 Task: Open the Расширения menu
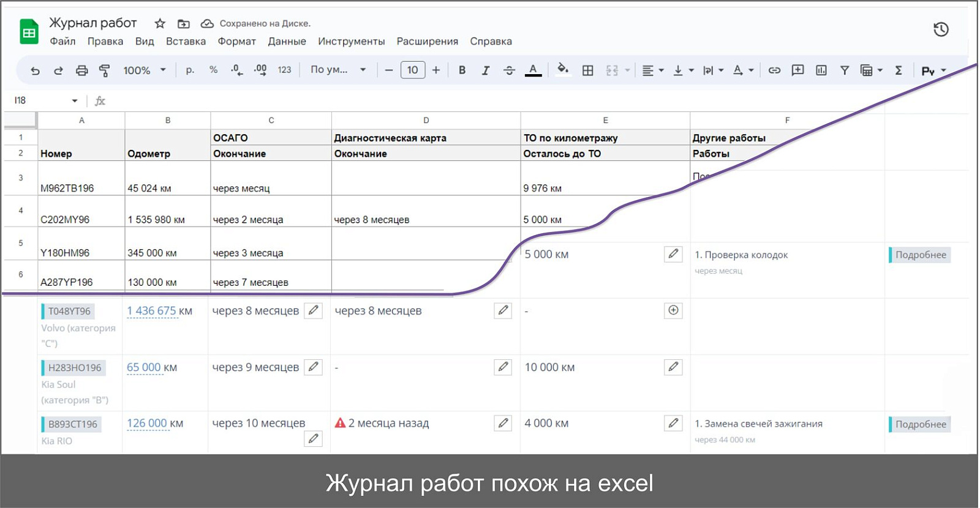click(x=427, y=41)
